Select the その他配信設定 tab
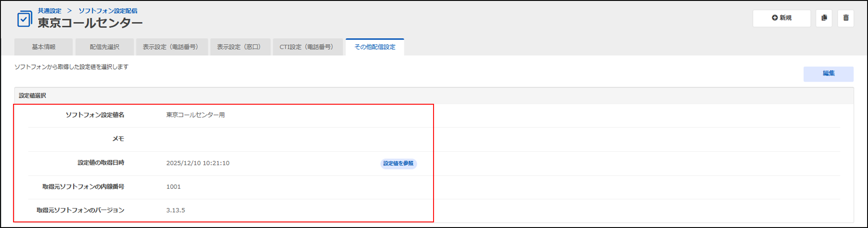Screen dimensions: 868x228 pos(375,47)
